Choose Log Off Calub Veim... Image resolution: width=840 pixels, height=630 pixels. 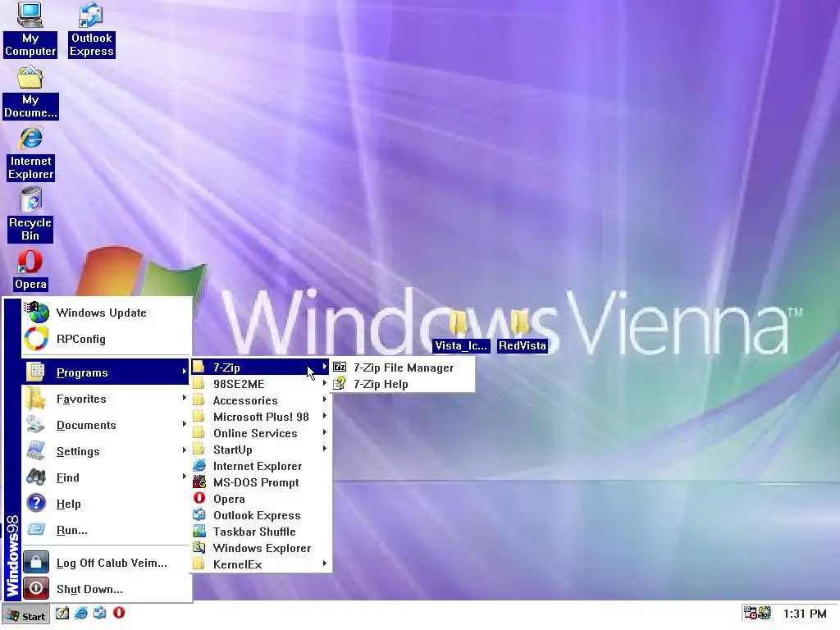click(106, 563)
